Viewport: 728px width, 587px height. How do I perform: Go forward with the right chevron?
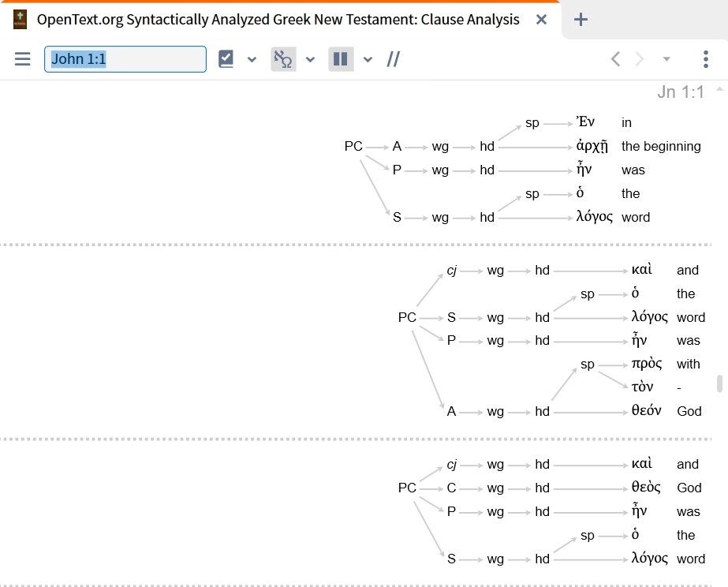click(x=640, y=59)
